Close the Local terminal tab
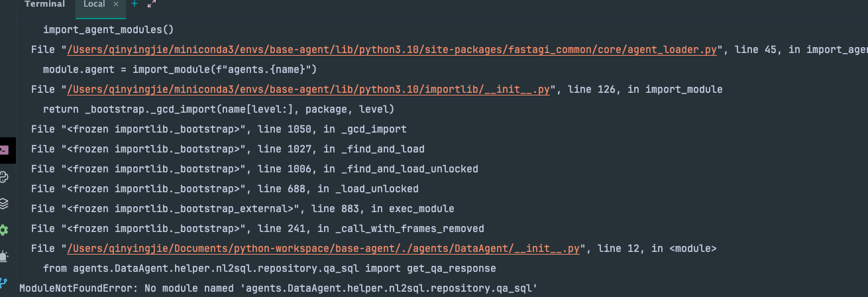 (x=116, y=5)
